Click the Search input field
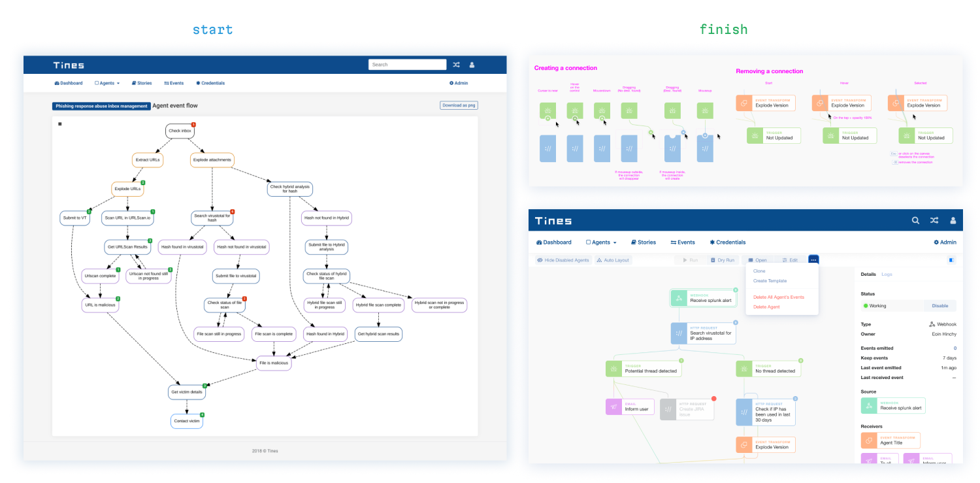The height and width of the screenshot is (483, 980). 408,65
